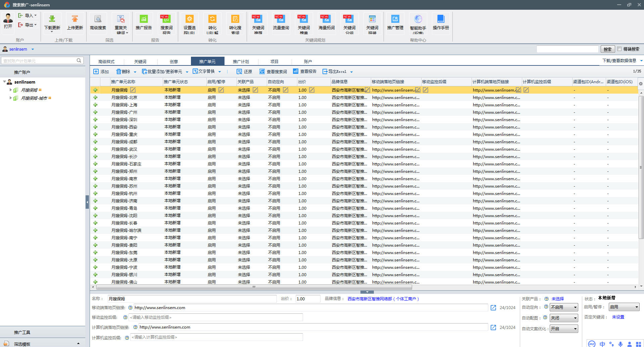Open the 操作手册 manual icon
Image resolution: width=644 pixels, height=347 pixels.
click(x=441, y=19)
